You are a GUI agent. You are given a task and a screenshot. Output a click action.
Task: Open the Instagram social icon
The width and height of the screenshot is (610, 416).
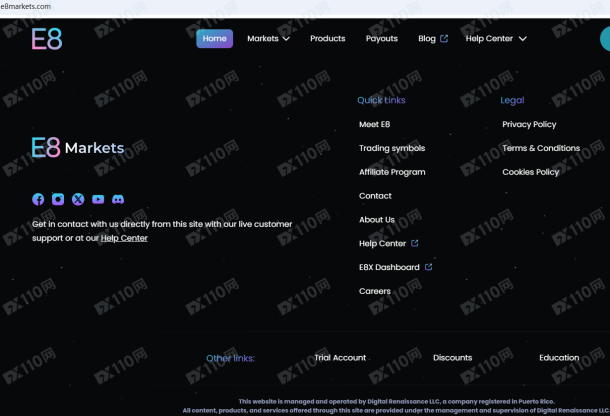(x=58, y=199)
